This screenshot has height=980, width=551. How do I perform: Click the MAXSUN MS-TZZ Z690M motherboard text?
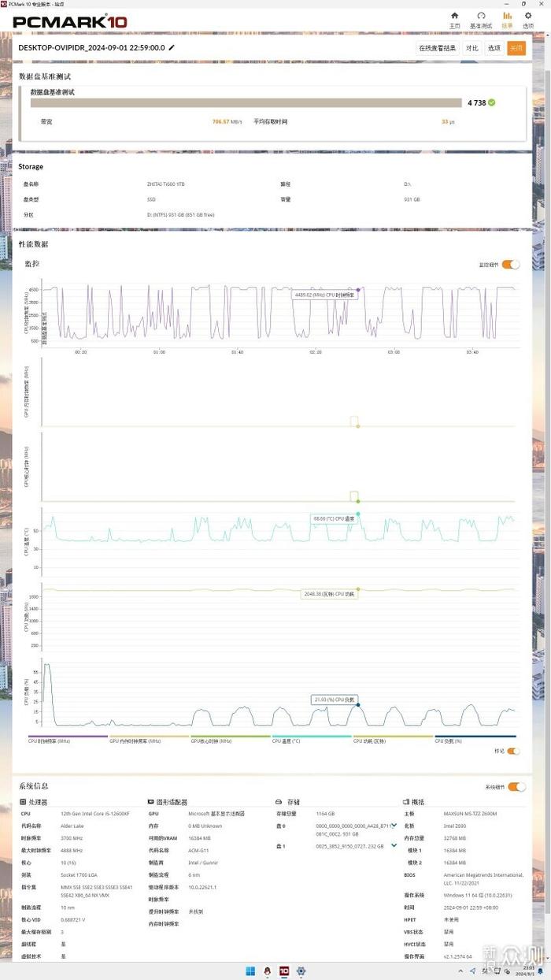(471, 813)
